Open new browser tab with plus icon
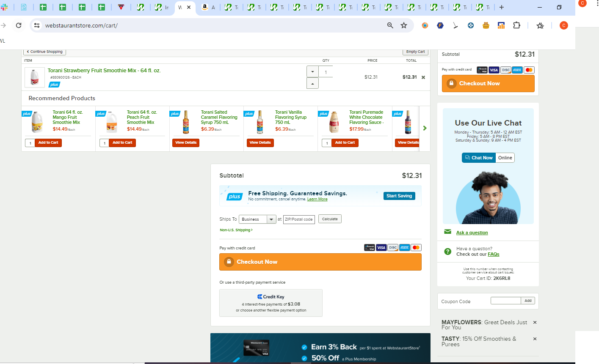599x364 pixels. [x=502, y=7]
